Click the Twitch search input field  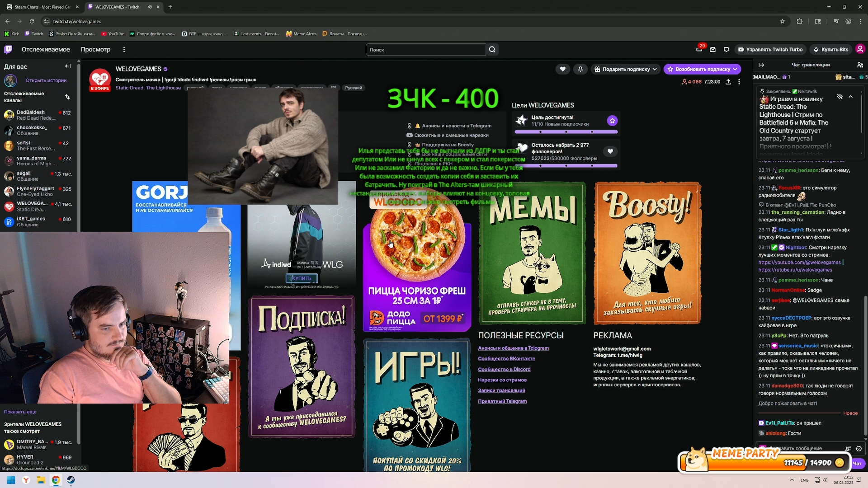(425, 50)
